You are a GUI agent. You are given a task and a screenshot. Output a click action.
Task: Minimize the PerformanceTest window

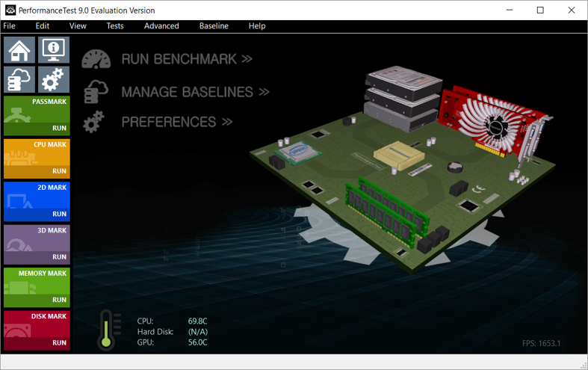click(510, 10)
